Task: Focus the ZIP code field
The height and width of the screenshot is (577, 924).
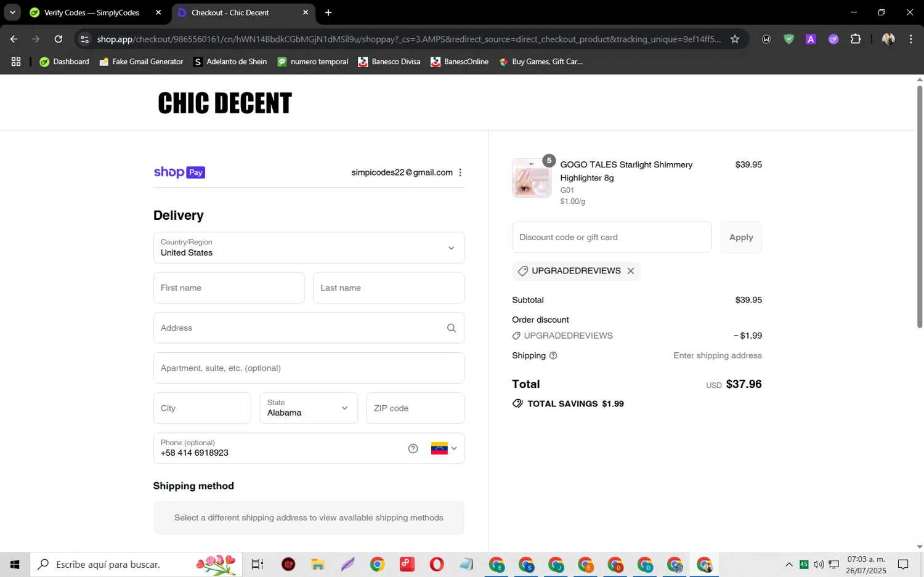Action: pos(415,408)
